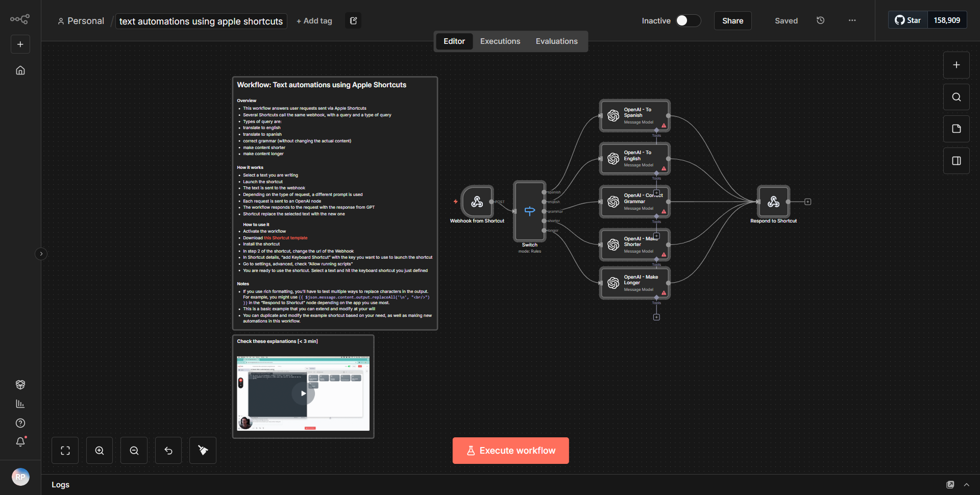980x495 pixels.
Task: Toggle the Inactive workflow switch
Action: point(688,20)
